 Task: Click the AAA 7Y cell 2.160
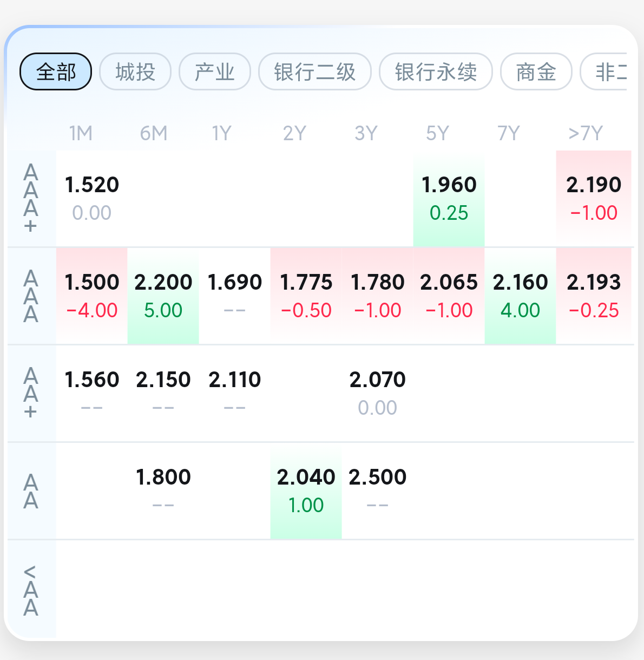click(x=520, y=296)
